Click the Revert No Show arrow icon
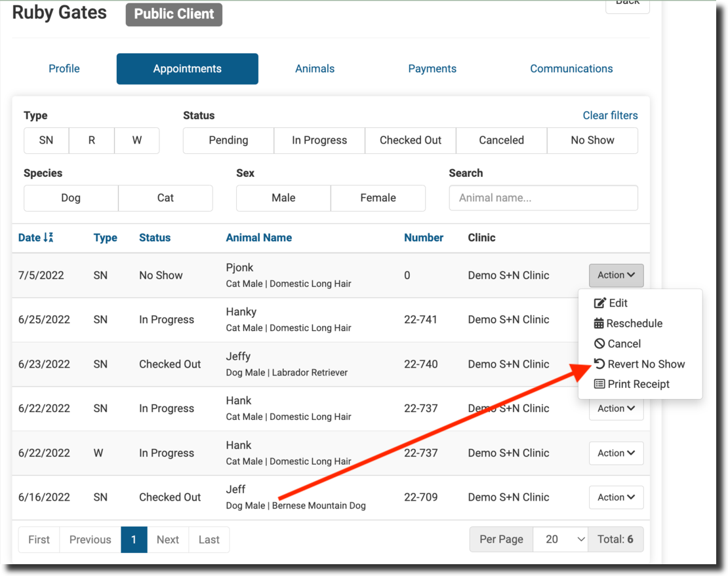The image size is (728, 576). tap(599, 364)
